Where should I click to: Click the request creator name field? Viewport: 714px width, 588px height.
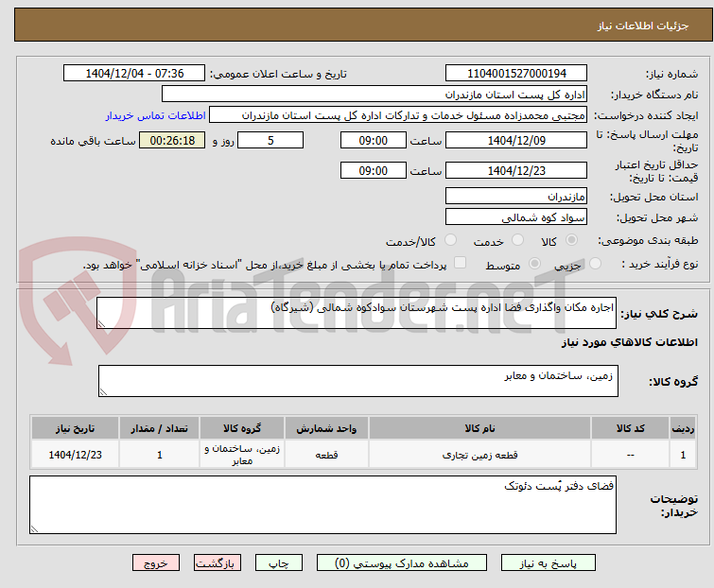coord(398,115)
